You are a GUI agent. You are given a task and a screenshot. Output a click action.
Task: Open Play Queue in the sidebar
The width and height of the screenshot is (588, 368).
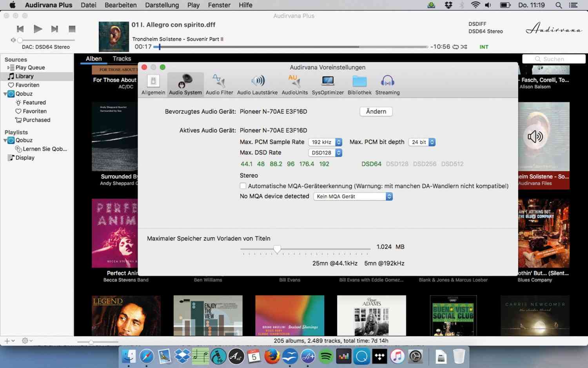point(30,67)
